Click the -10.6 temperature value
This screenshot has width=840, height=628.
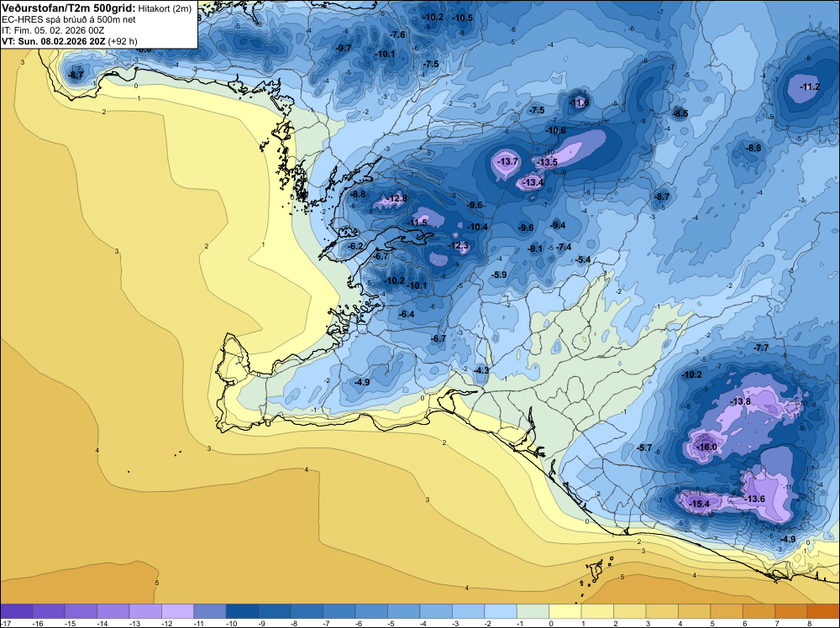pyautogui.click(x=555, y=130)
